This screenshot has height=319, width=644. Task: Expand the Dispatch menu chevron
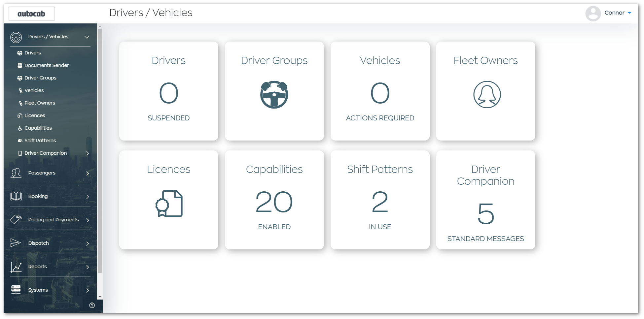pos(88,243)
